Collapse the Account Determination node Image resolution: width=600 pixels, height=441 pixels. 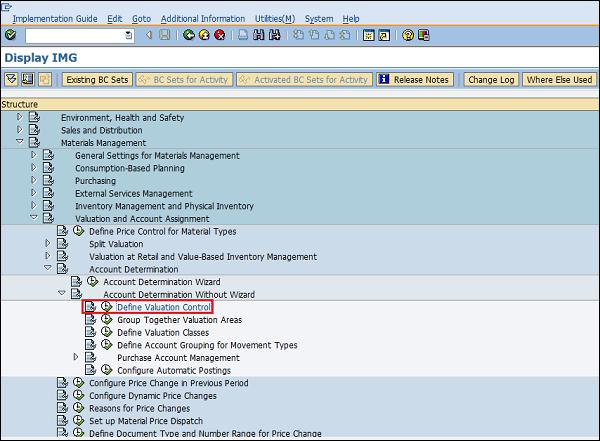click(47, 269)
